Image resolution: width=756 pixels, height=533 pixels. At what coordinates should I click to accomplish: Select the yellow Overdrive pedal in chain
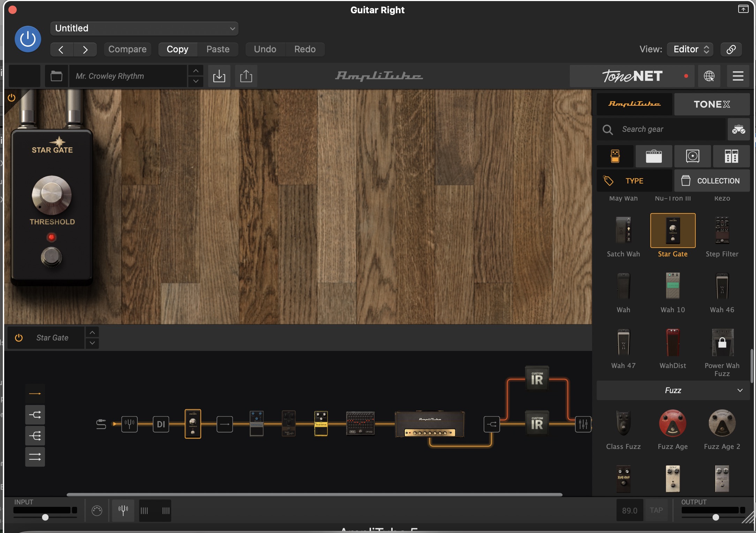coord(321,424)
